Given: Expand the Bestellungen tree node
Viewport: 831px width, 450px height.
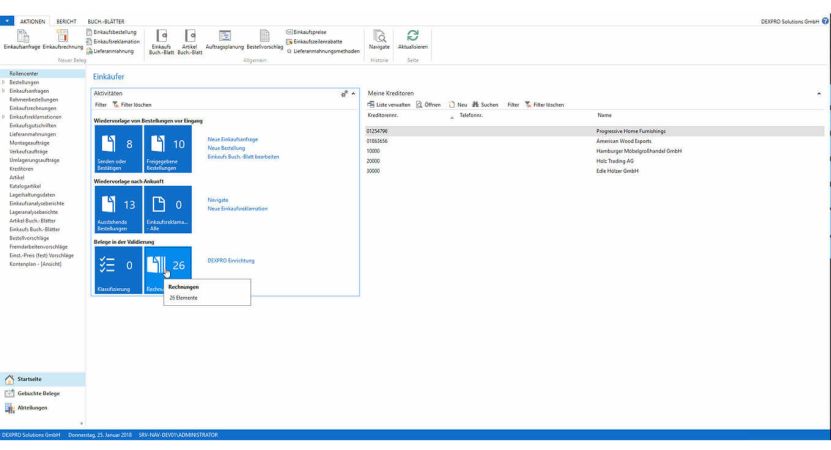Looking at the screenshot, I should (3, 82).
